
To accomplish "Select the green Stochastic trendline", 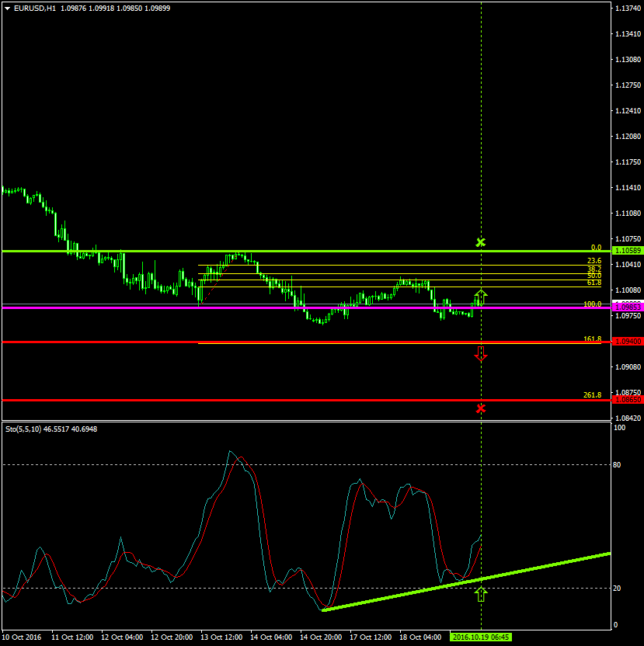I will (x=466, y=582).
